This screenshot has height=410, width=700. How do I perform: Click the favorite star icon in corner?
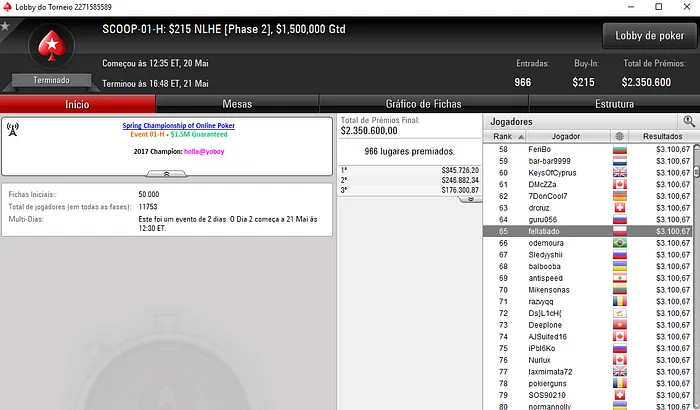coord(5,26)
